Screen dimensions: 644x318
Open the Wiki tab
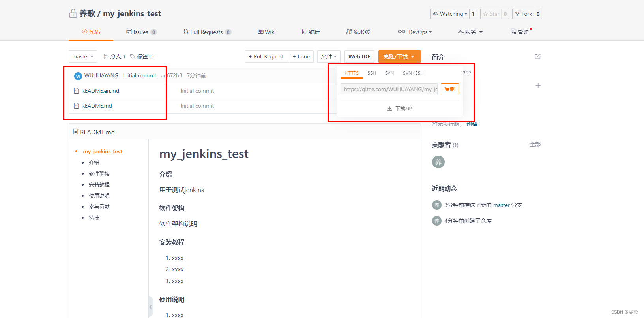[x=267, y=32]
